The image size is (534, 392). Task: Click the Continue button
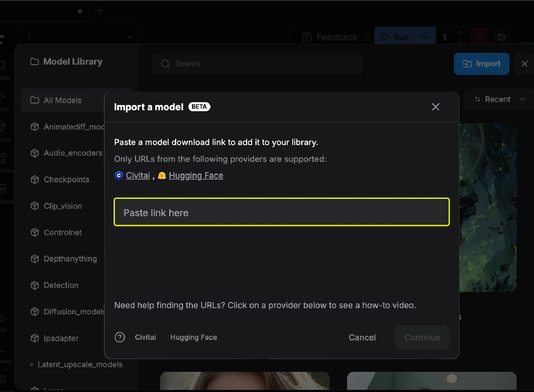coord(422,337)
